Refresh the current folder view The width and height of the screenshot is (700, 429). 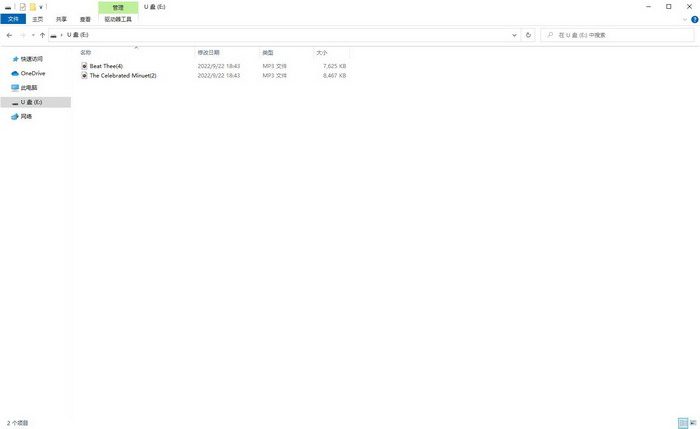(x=528, y=35)
